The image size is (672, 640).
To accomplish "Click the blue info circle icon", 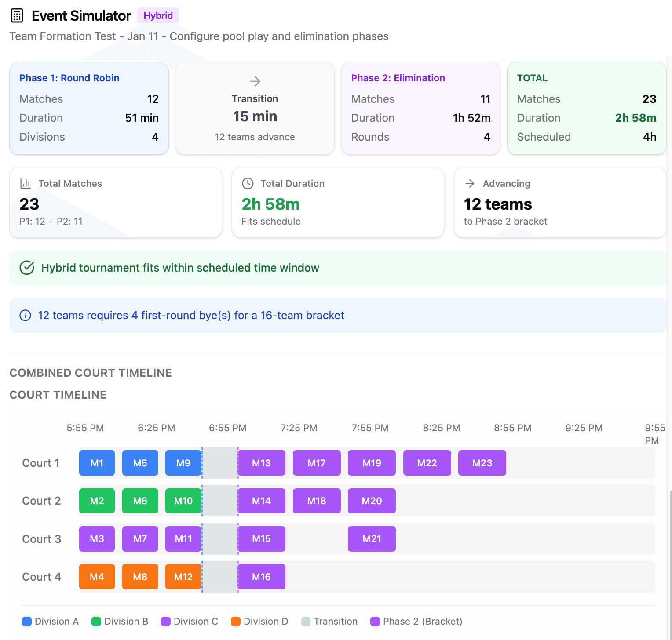I will [x=26, y=316].
